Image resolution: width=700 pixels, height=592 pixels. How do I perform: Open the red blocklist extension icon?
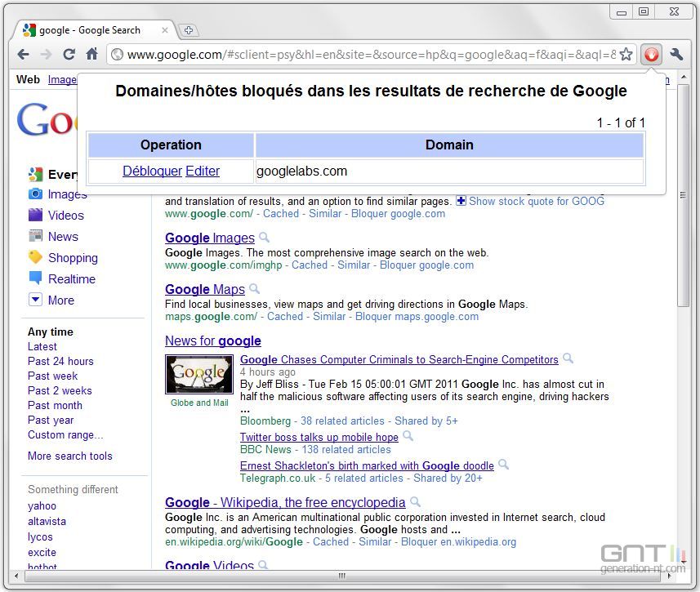coord(651,55)
